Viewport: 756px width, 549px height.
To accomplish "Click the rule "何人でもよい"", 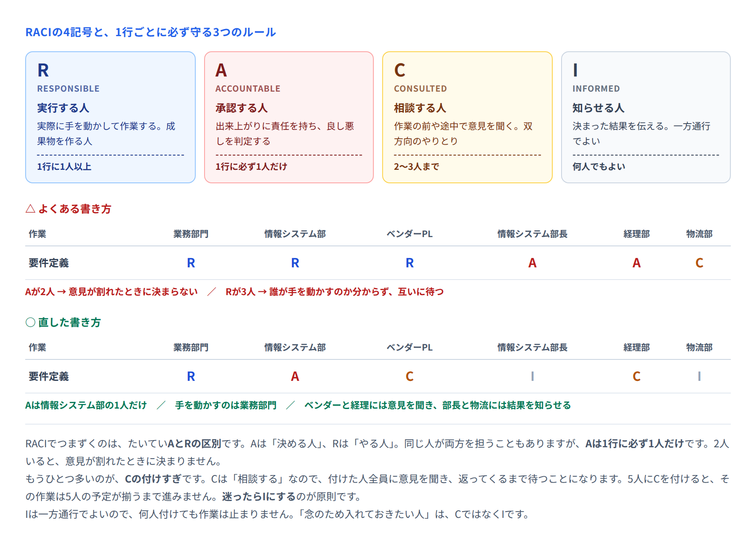I will pos(599,167).
